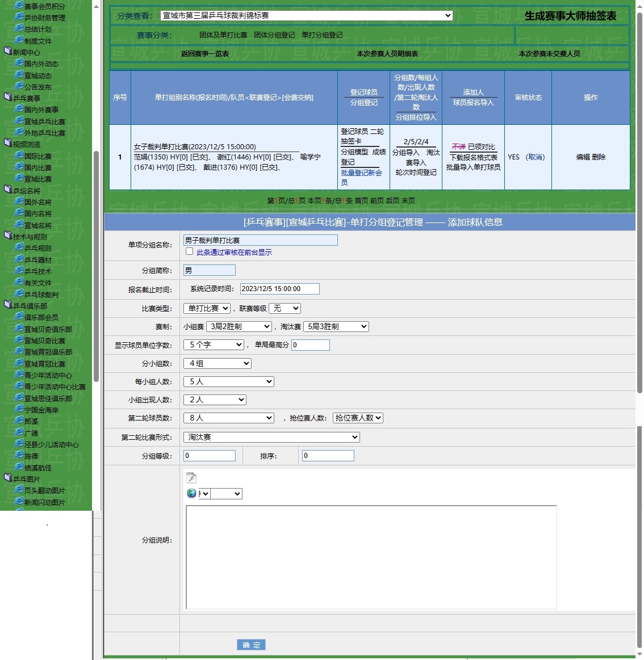Open the 分类查看 tournament dropdown
Image resolution: width=644 pixels, height=660 pixels.
click(x=306, y=15)
